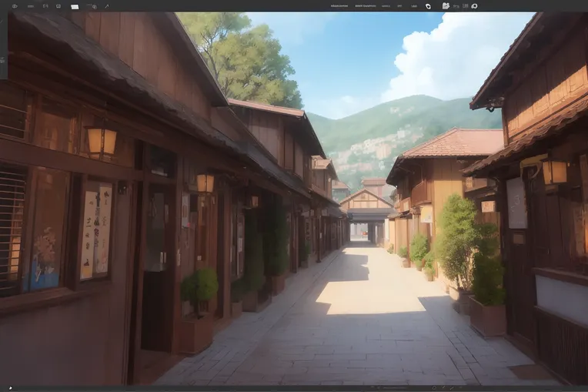Expand the collapsed panel on the left edge
Image resolution: width=588 pixels, height=392 pixels.
[3, 46]
